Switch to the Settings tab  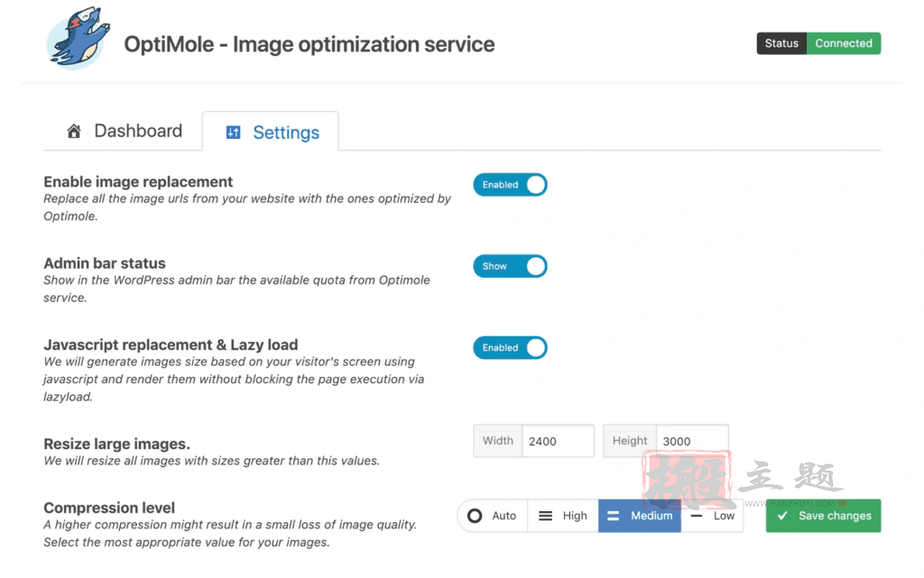click(x=271, y=132)
